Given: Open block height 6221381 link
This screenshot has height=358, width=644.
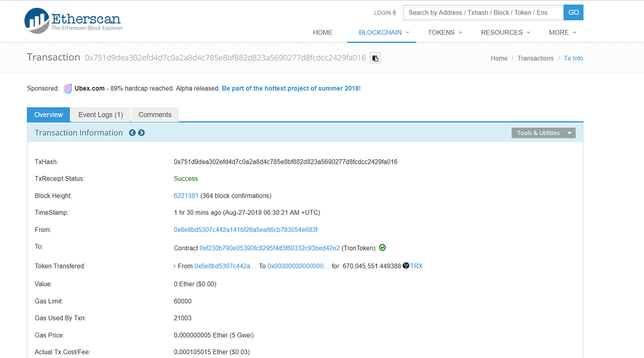Looking at the screenshot, I should pyautogui.click(x=186, y=196).
